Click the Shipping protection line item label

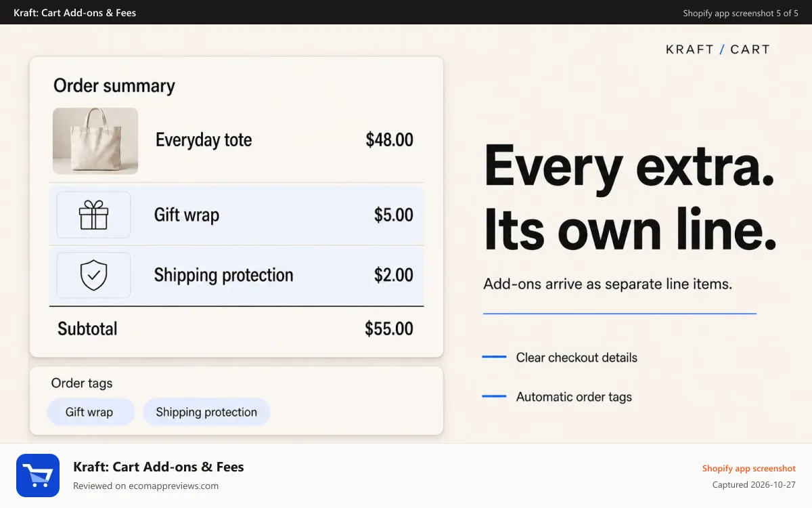click(223, 275)
